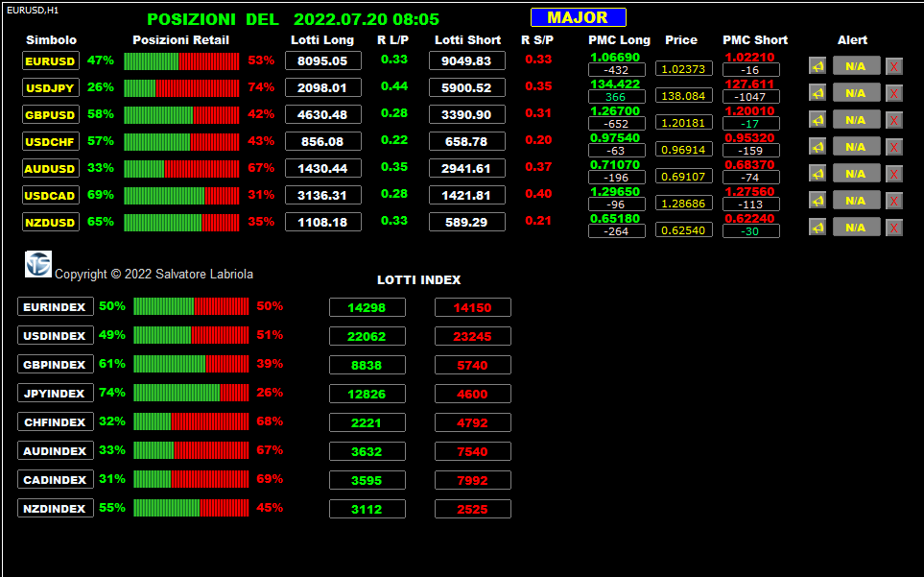924x577 pixels.
Task: Toggle the blue MAJOR group button
Action: (578, 17)
